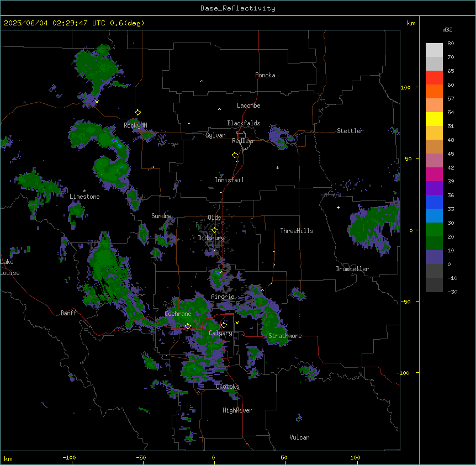Click the yellow diamond marker above Calgary label
Viewport: 476px width, 465px height.
[224, 325]
